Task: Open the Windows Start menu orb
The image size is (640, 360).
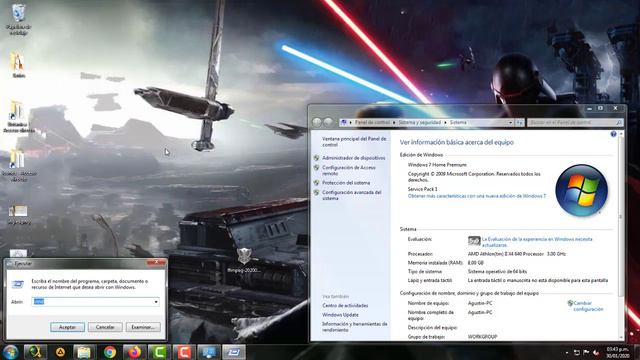Action: 10,352
